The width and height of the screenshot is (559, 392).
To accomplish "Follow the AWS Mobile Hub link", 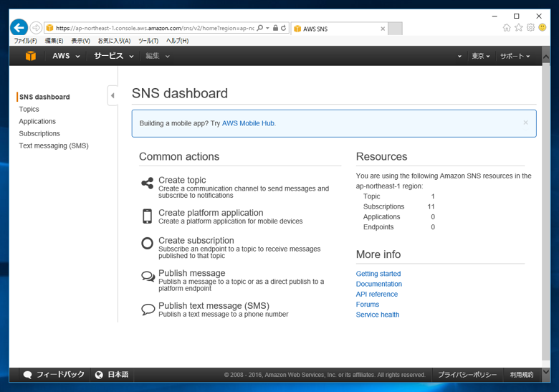I will pyautogui.click(x=248, y=123).
